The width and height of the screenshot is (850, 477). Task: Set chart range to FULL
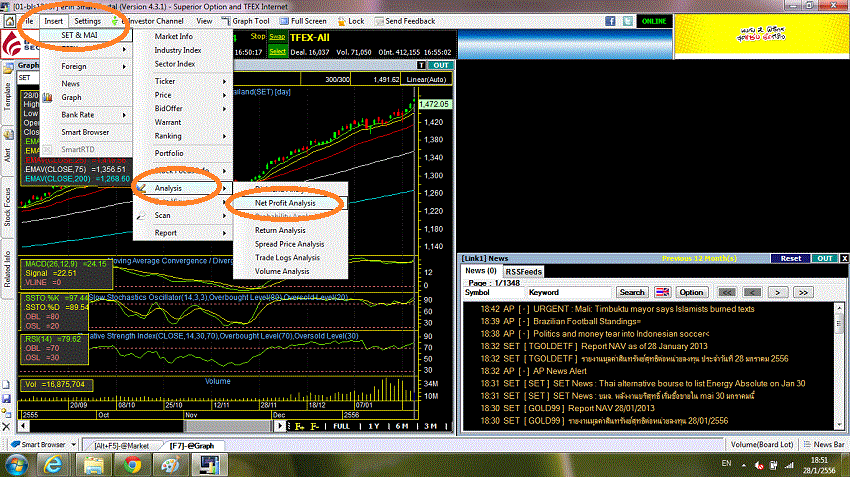pyautogui.click(x=342, y=427)
